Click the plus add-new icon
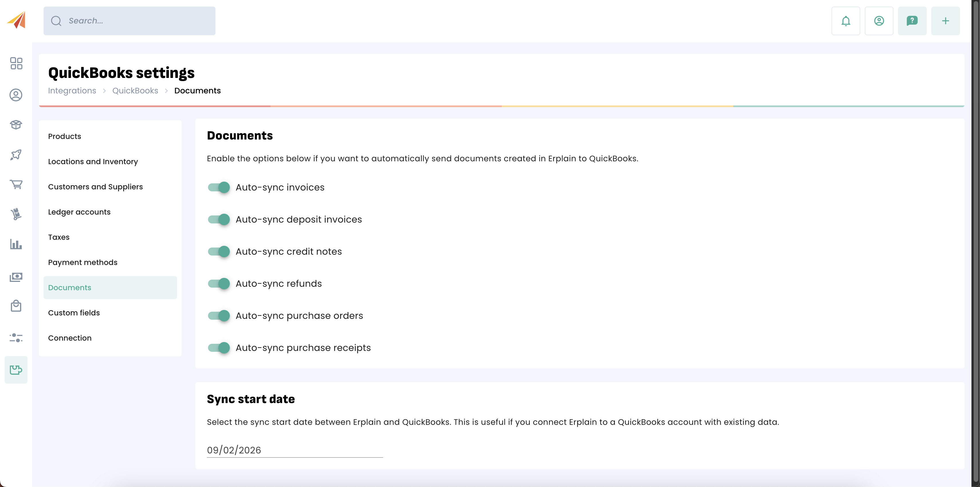 click(x=945, y=21)
